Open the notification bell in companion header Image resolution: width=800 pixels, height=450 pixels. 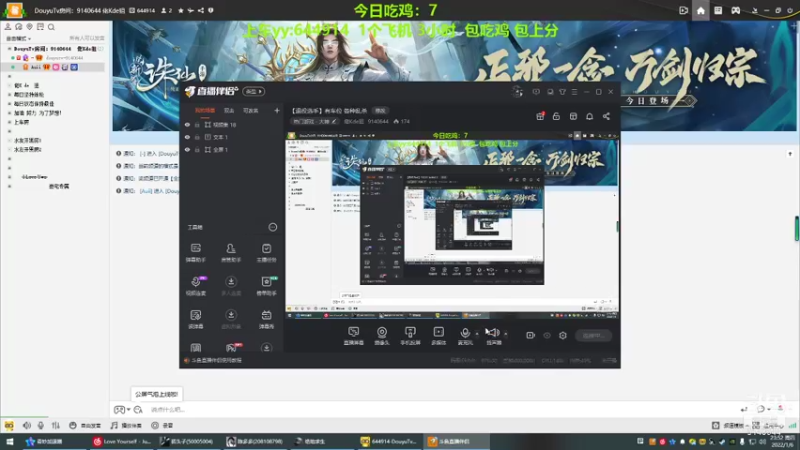coord(589,116)
